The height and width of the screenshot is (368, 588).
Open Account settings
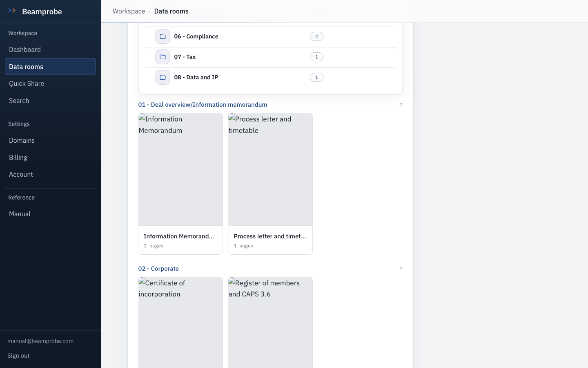coord(50,174)
